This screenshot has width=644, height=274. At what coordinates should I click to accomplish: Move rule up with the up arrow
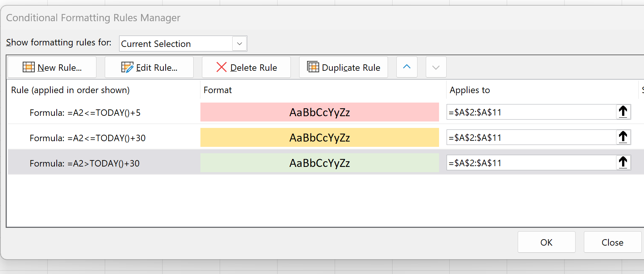(x=407, y=67)
